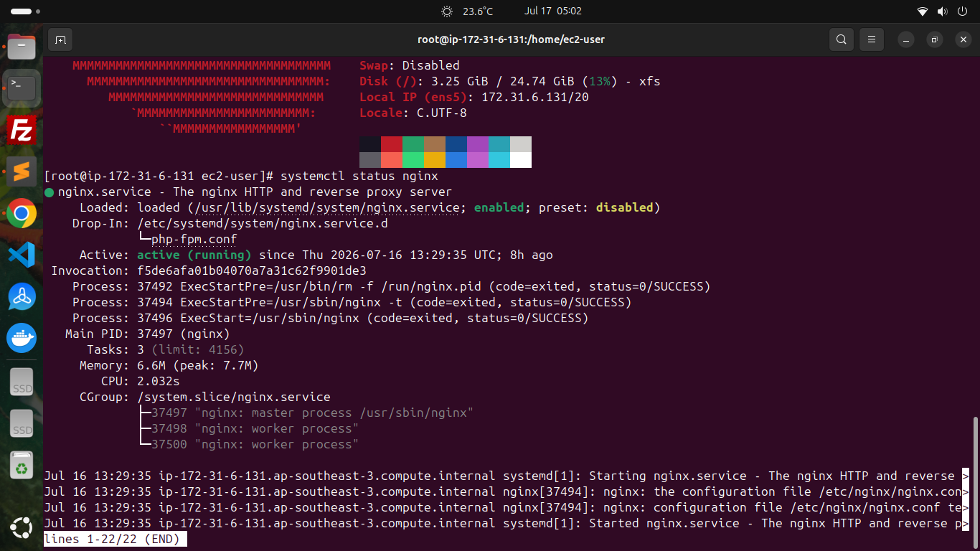
Task: Maximize the terminal window
Action: [934, 39]
